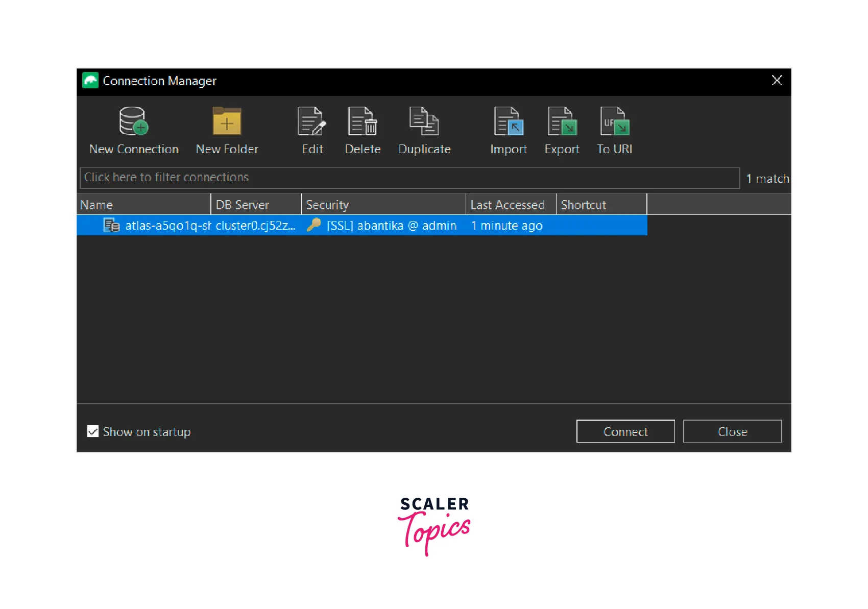Click the New Connection database icon
Viewport: 868px width, 609px height.
[x=133, y=121]
